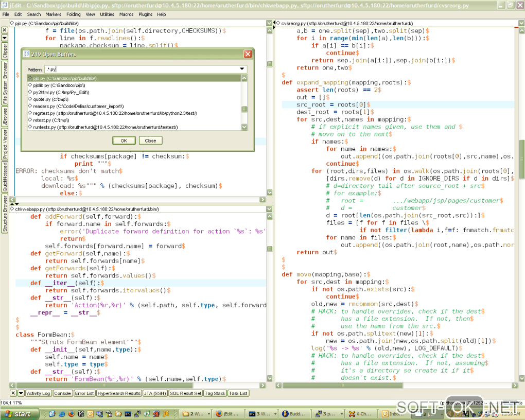
Task: Toggle the File System Browser panel
Action: (5, 83)
